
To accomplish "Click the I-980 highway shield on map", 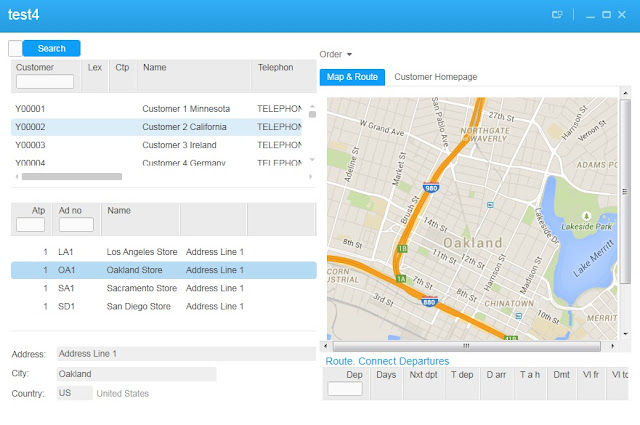I will click(431, 187).
